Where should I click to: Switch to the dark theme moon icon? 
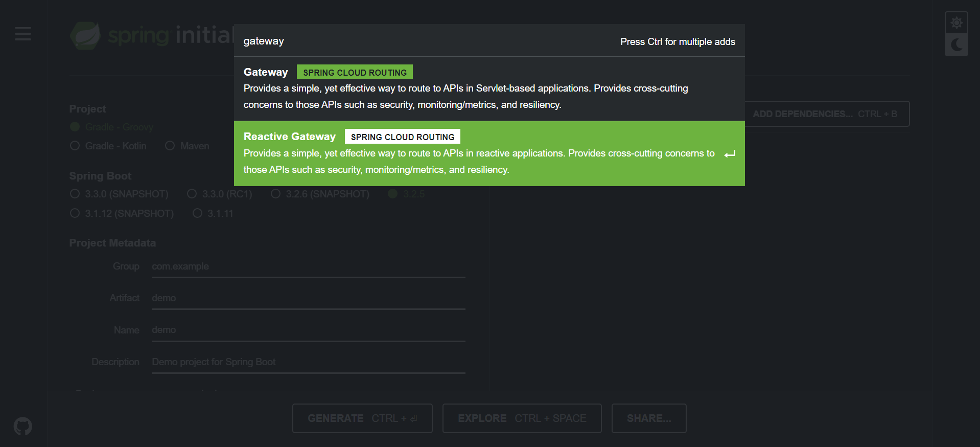956,45
